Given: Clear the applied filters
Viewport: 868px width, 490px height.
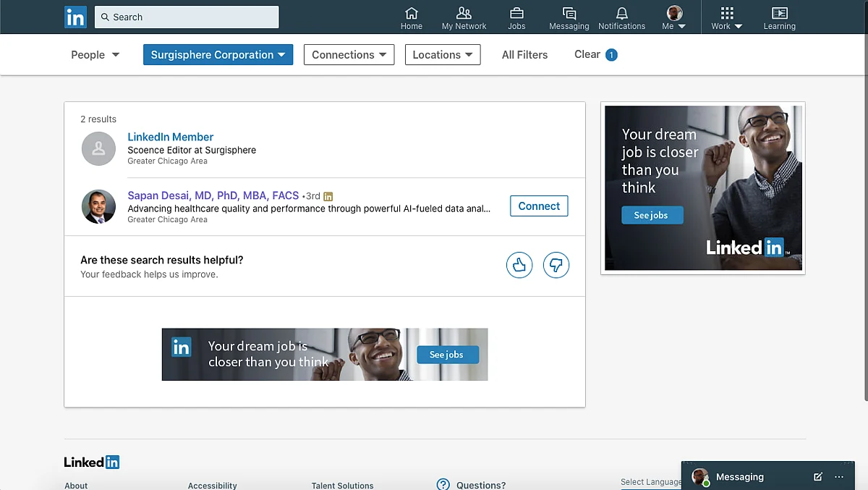Looking at the screenshot, I should coord(595,54).
